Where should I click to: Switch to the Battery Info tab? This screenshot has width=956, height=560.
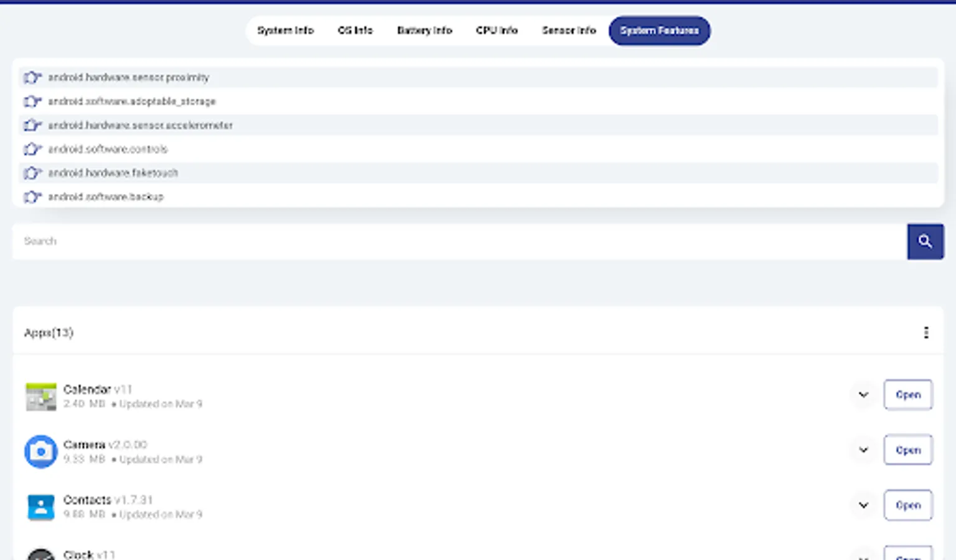click(424, 30)
